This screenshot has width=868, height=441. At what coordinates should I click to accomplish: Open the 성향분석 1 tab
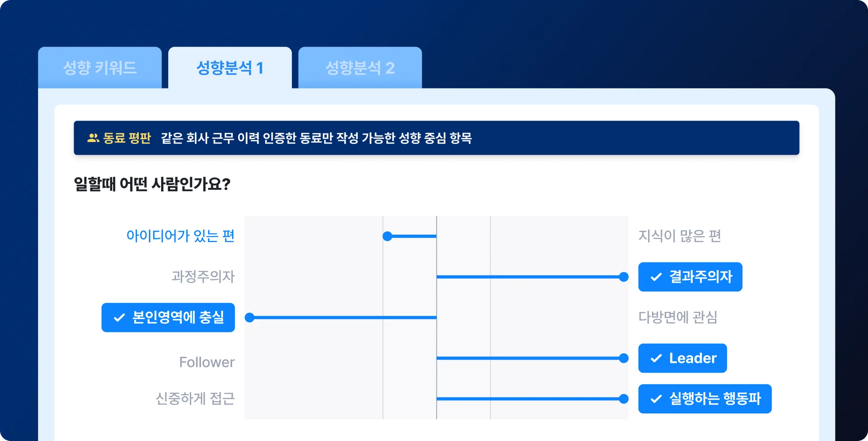pos(230,68)
